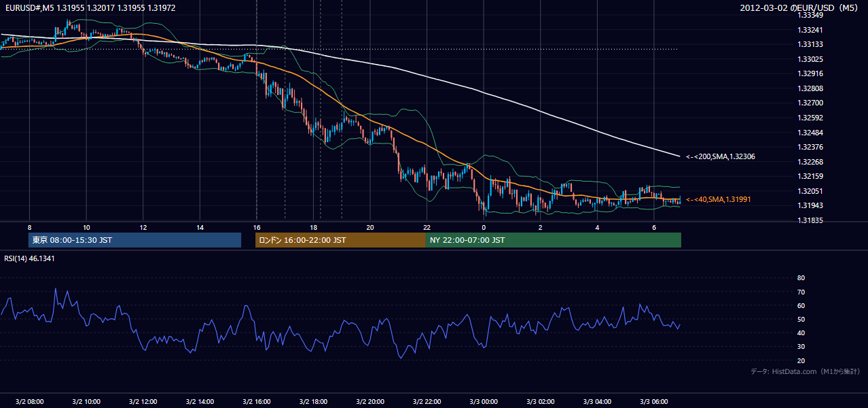Click RSI scale value 70
The height and width of the screenshot is (408, 868).
pyautogui.click(x=801, y=292)
